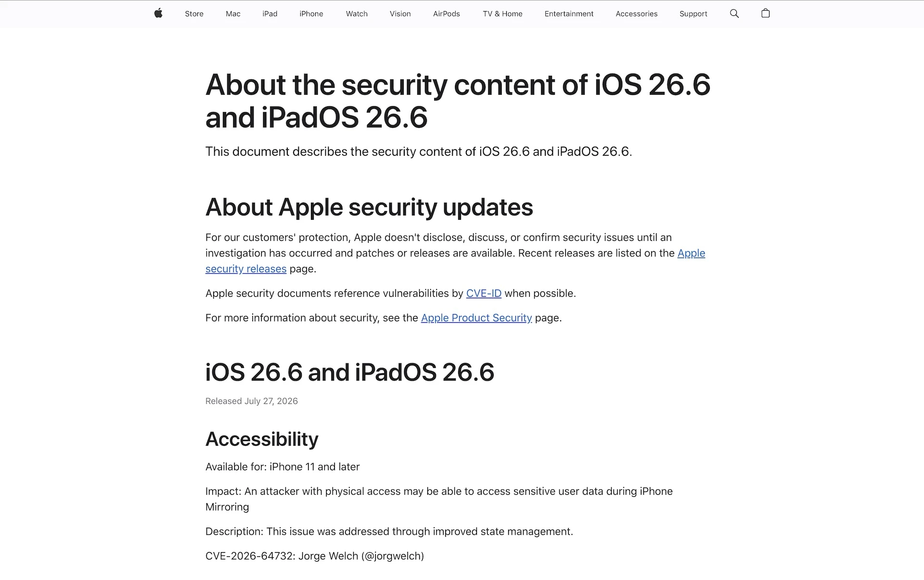
Task: Select iPhone in navigation bar
Action: 311,14
